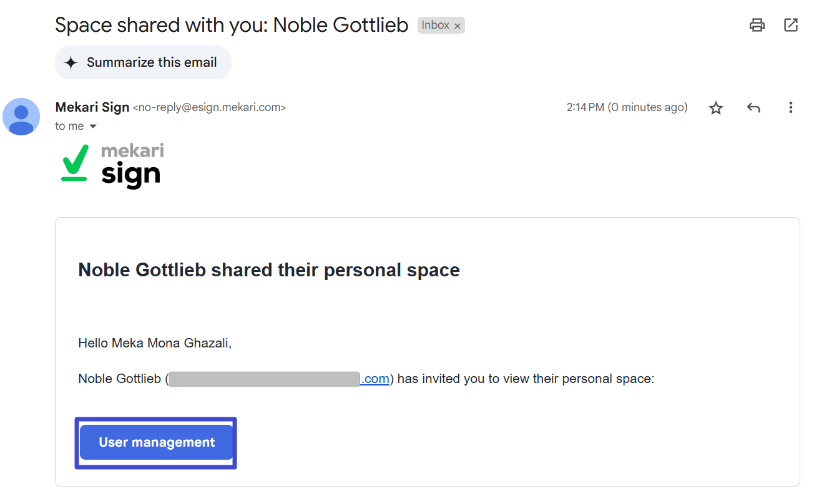
Task: Star the Mekari Sign message
Action: click(x=716, y=108)
